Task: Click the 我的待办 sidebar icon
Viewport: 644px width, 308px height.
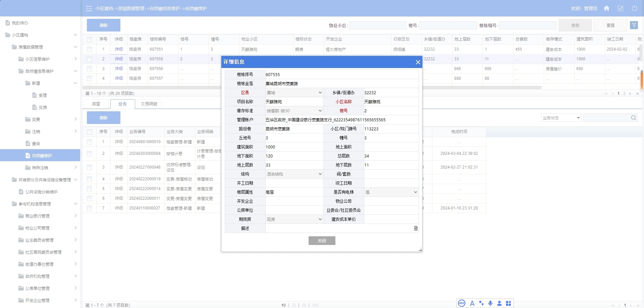Action: click(x=7, y=23)
